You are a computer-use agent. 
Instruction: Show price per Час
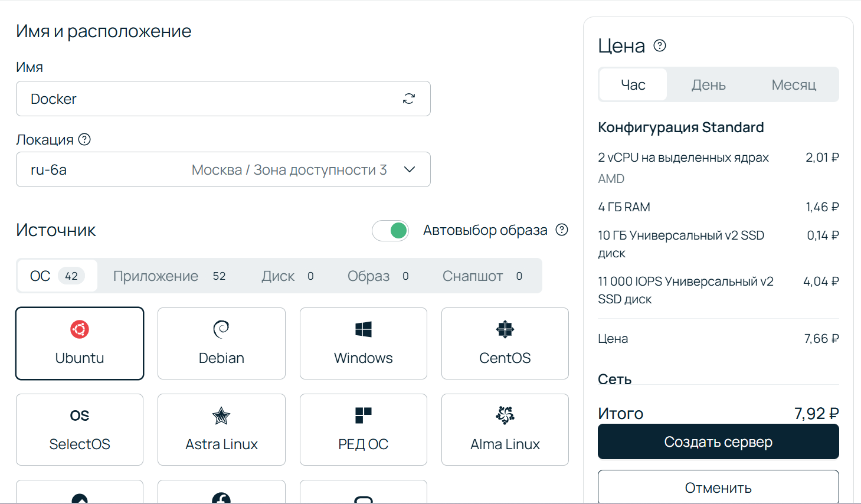[633, 84]
